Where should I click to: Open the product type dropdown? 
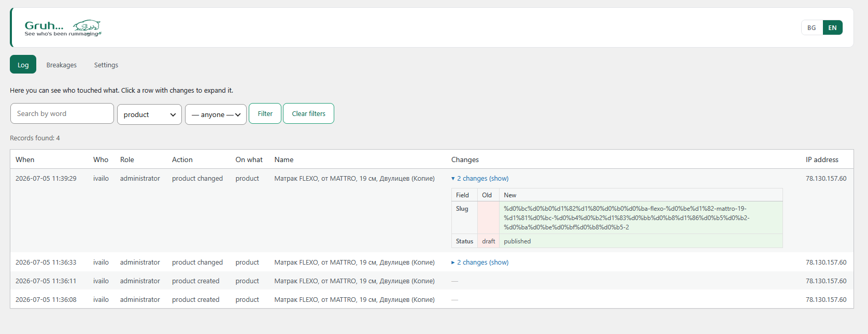coord(149,114)
